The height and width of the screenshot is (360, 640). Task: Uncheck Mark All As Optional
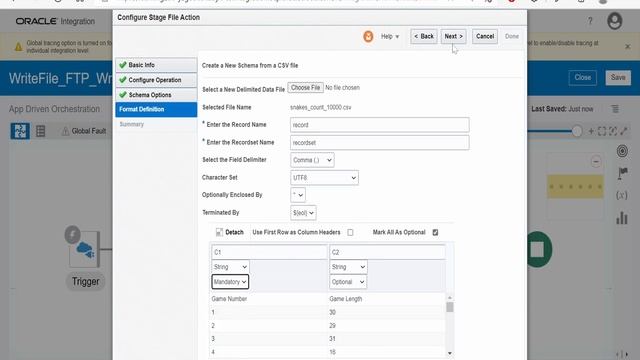pos(436,232)
